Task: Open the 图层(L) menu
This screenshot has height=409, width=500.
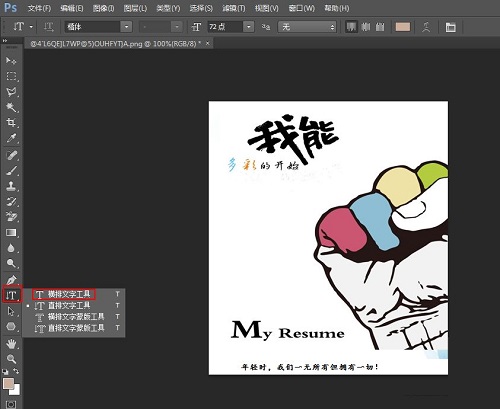Action: coord(135,8)
